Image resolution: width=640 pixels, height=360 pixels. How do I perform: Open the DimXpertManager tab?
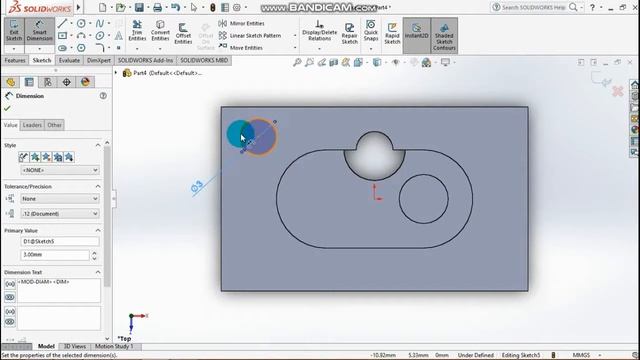pyautogui.click(x=67, y=82)
